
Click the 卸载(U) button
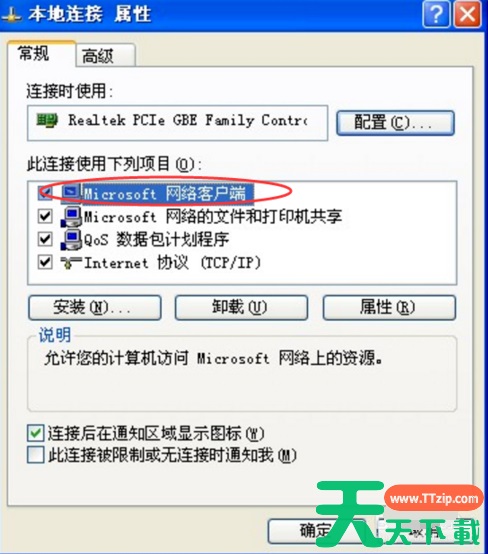pyautogui.click(x=241, y=308)
